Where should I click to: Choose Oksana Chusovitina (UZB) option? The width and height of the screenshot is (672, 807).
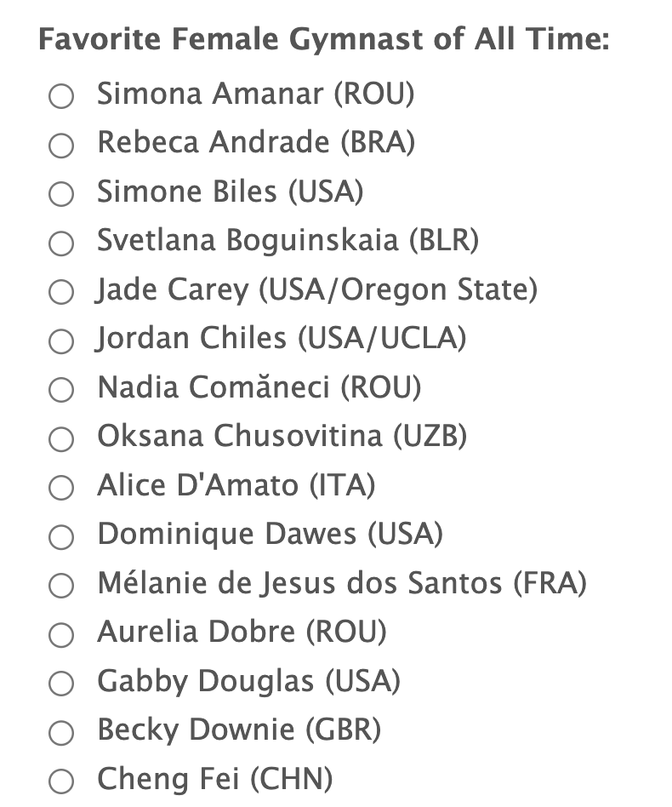pyautogui.click(x=61, y=439)
